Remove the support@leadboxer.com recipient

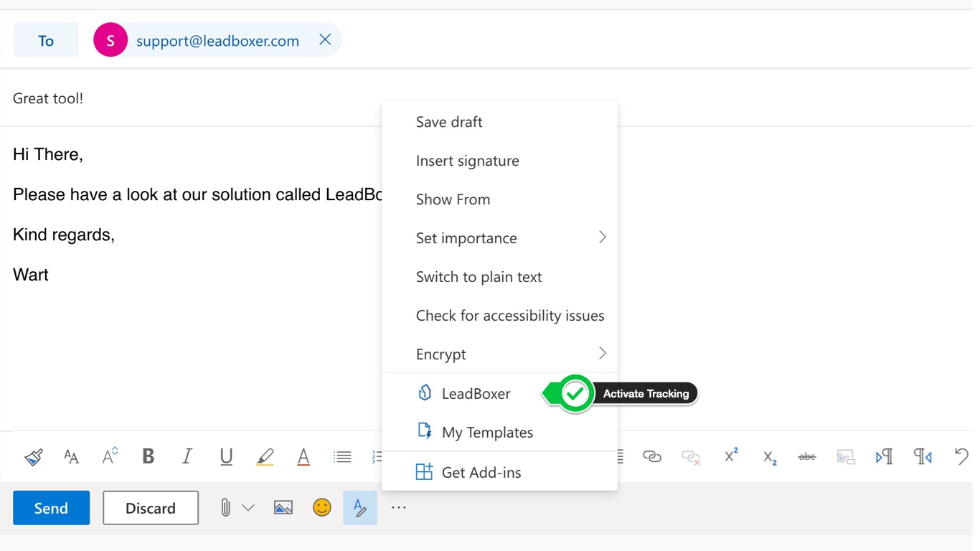(325, 39)
